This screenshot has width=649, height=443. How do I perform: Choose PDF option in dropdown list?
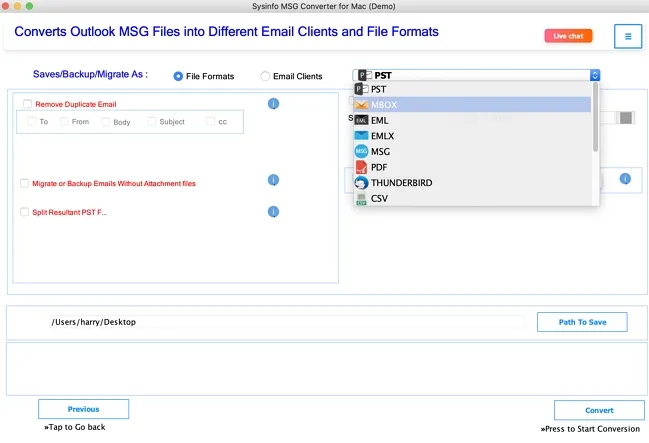pyautogui.click(x=472, y=167)
